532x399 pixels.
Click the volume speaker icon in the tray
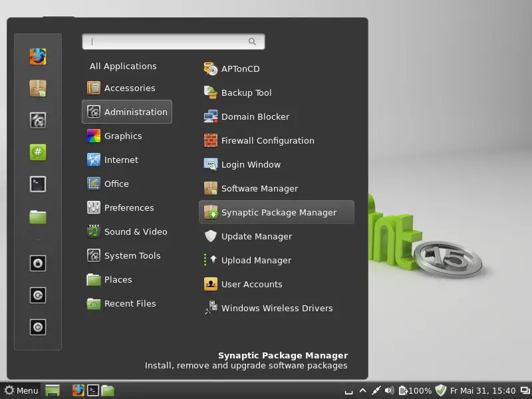(389, 390)
